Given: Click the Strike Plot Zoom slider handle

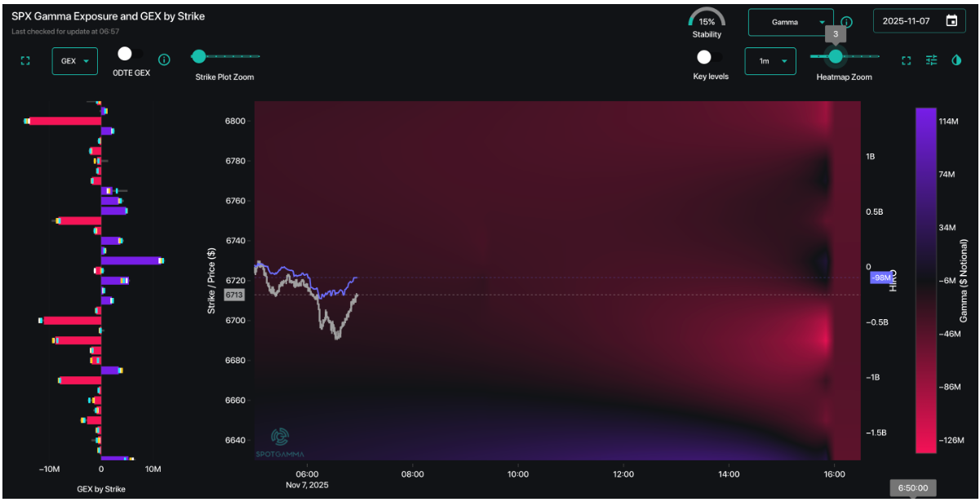Looking at the screenshot, I should [198, 56].
